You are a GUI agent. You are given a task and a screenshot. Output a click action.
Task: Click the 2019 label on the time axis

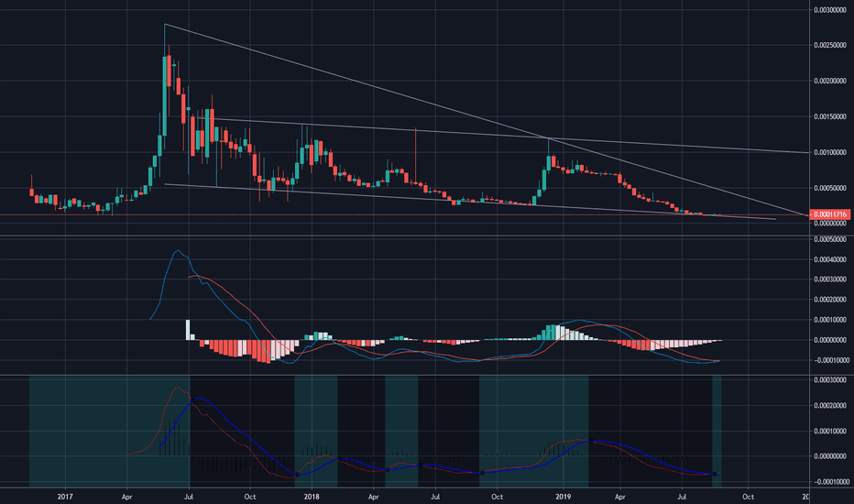pos(564,497)
